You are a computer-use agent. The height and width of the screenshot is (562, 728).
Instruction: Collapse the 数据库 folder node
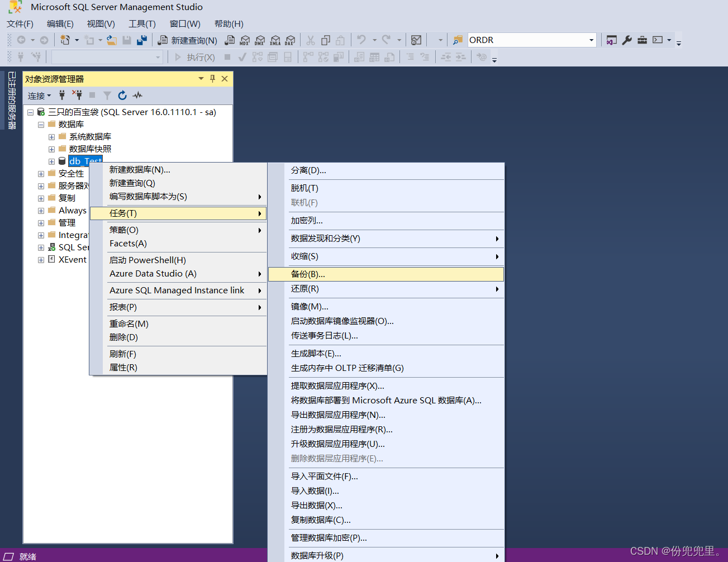pos(41,125)
